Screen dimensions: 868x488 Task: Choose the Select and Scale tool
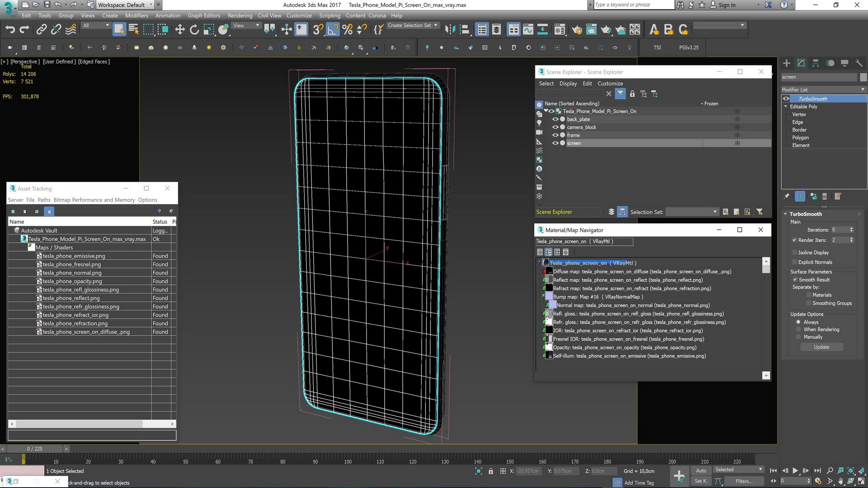[x=209, y=30]
